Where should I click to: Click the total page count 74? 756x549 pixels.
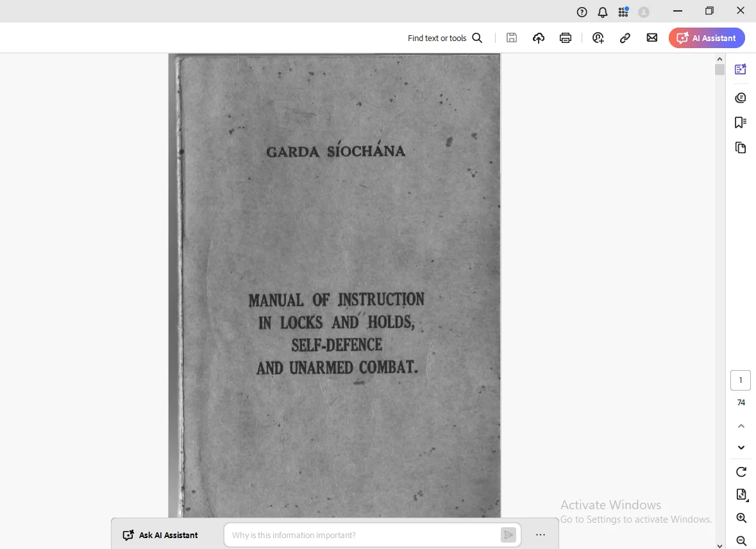click(x=741, y=402)
